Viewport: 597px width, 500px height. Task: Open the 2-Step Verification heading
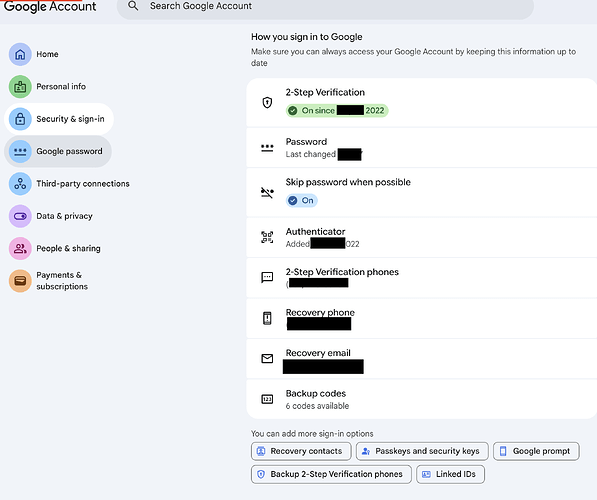coord(325,92)
